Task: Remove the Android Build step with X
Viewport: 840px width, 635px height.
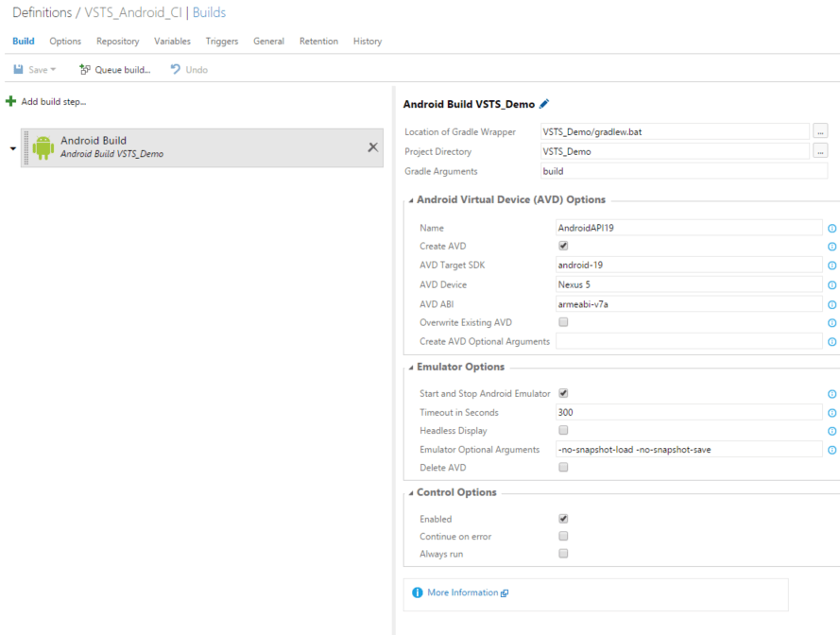Action: [372, 147]
